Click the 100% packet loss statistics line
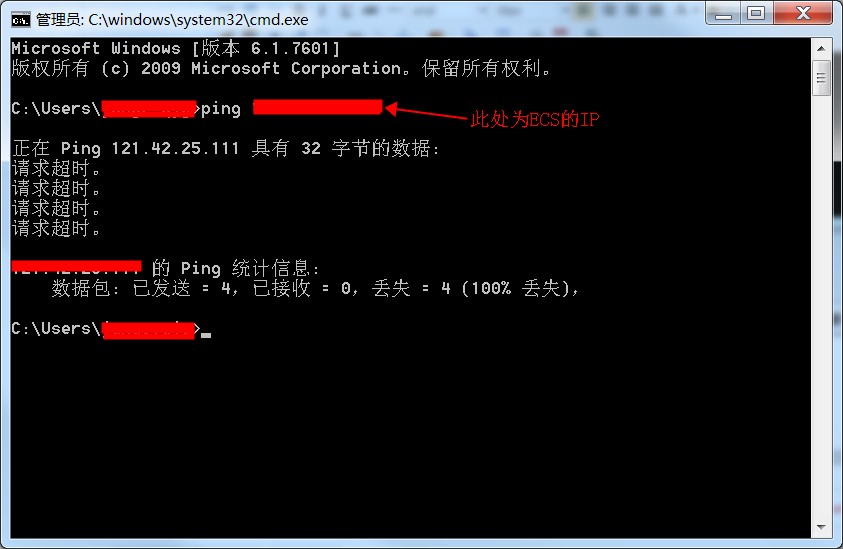 (x=315, y=288)
